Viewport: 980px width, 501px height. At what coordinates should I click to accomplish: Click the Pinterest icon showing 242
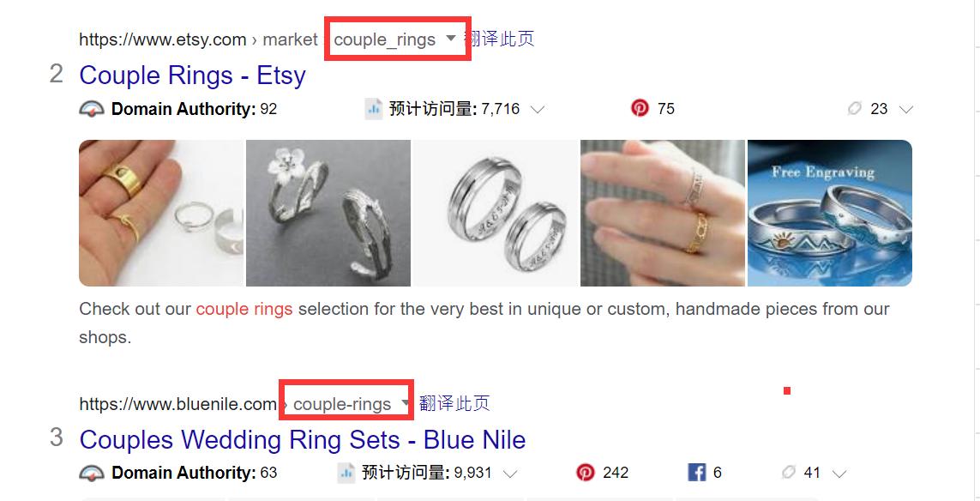pyautogui.click(x=585, y=472)
